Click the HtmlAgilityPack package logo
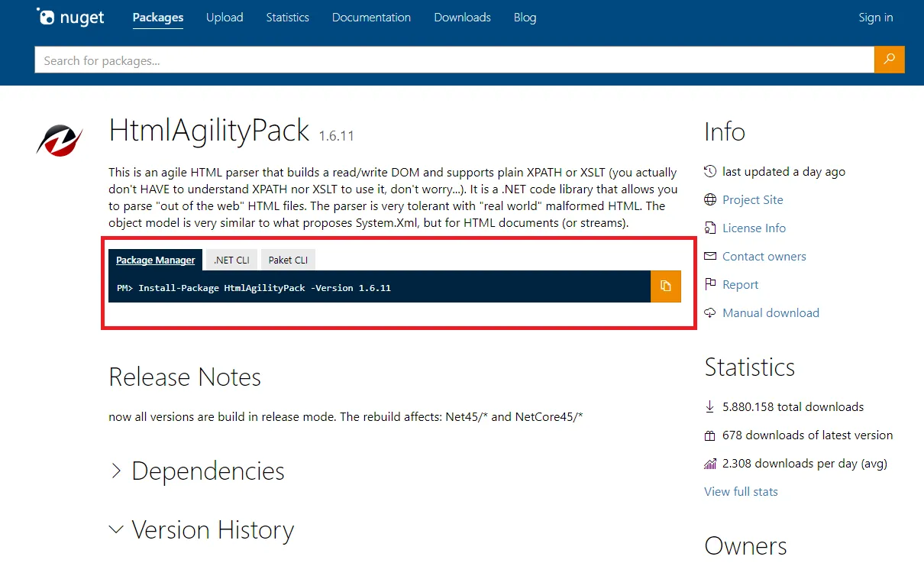This screenshot has width=924, height=563. tap(59, 140)
